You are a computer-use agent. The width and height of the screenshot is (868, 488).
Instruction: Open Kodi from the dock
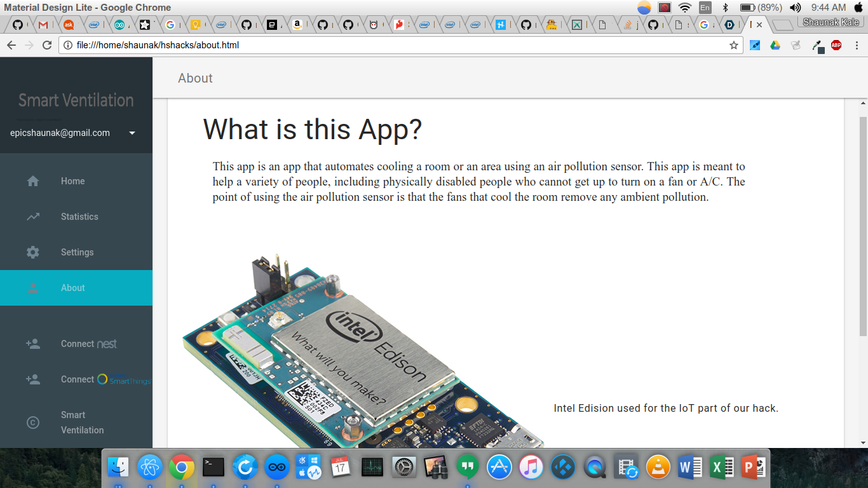563,468
